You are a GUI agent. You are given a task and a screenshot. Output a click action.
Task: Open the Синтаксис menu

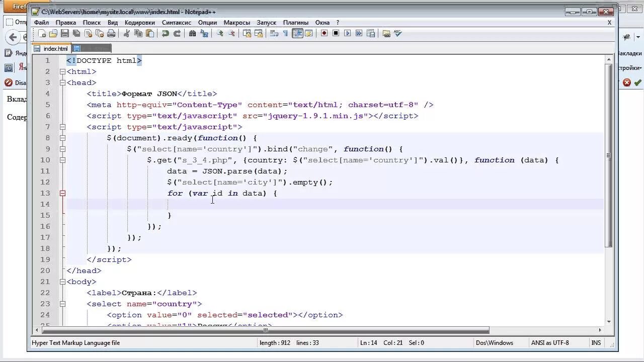pos(176,23)
